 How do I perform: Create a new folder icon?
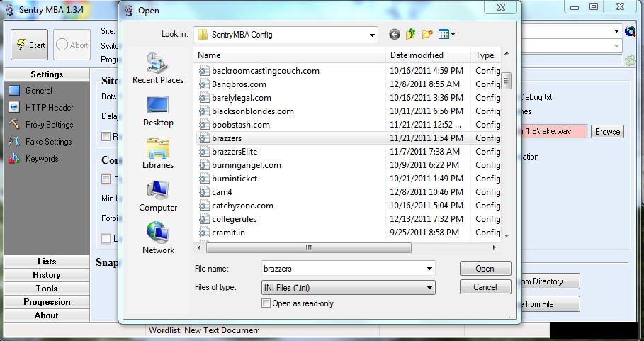(427, 35)
